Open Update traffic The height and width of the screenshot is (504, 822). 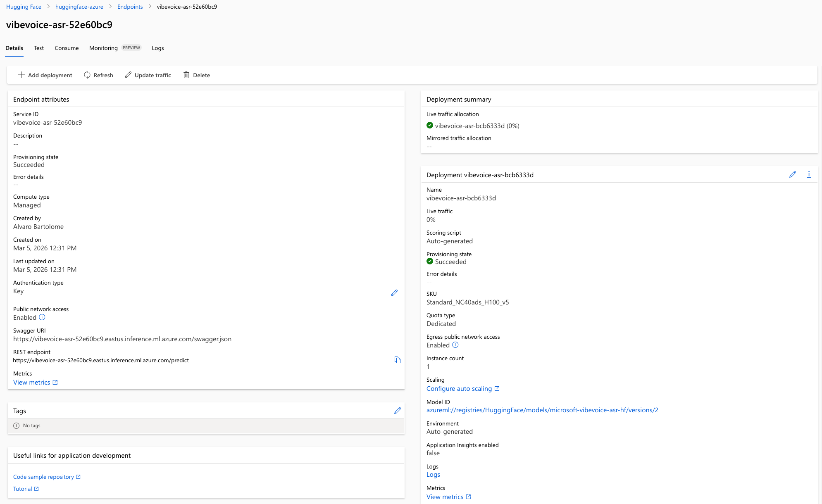pos(148,75)
